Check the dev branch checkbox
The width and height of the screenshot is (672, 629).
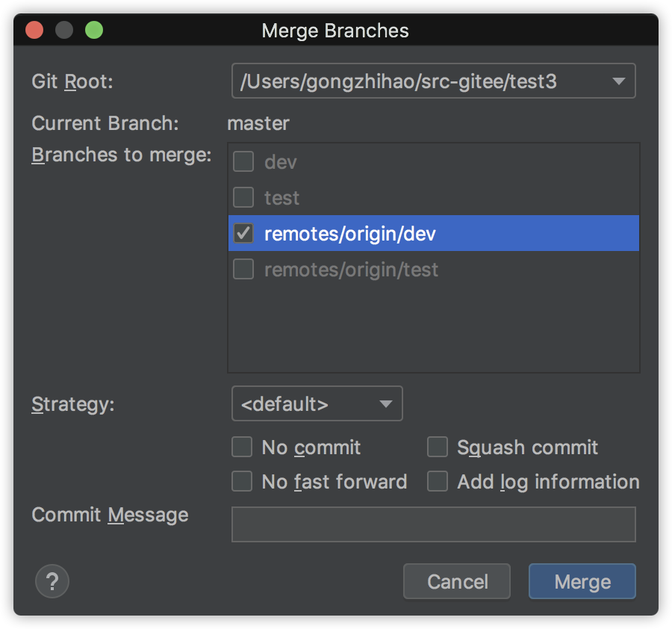coord(243,161)
